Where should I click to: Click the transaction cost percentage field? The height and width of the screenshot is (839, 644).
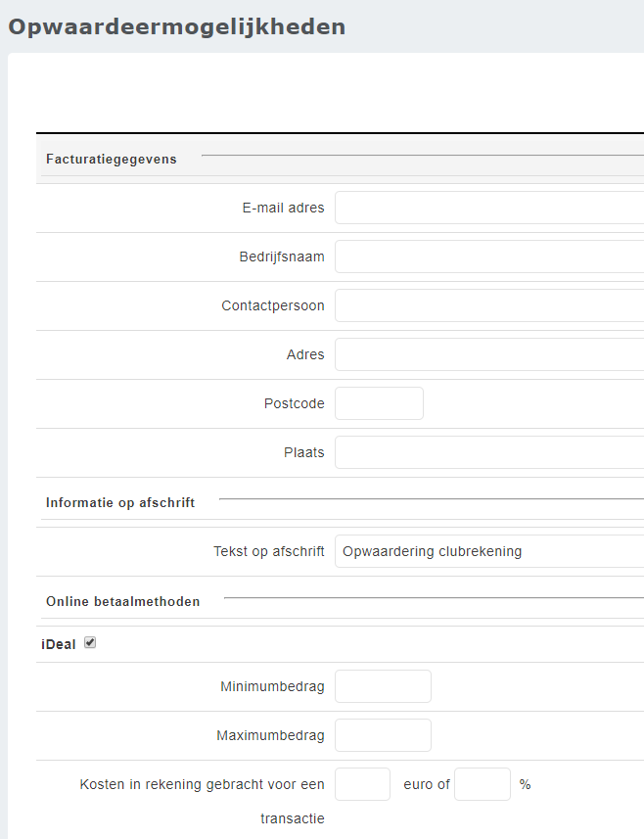click(x=483, y=784)
